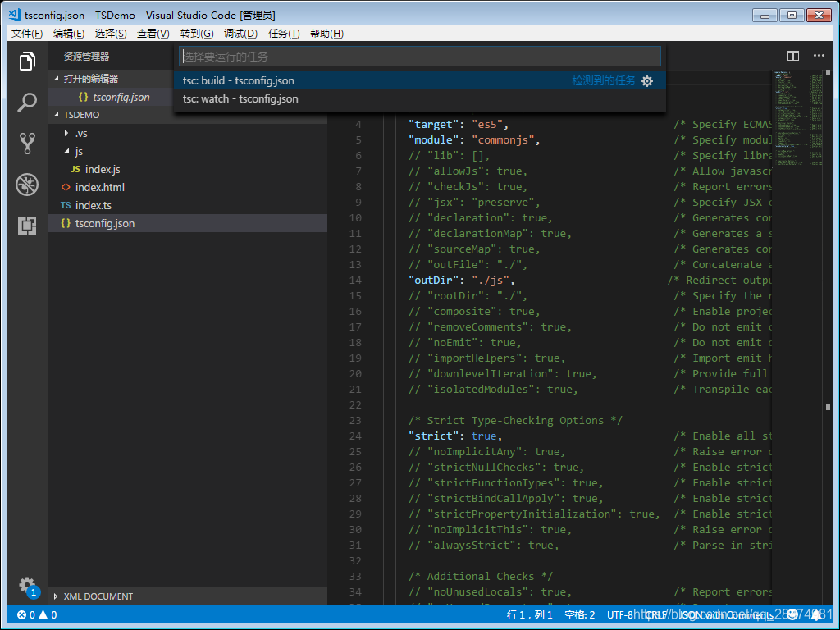Image resolution: width=840 pixels, height=630 pixels.
Task: Click the JS file icon of index.js
Action: coord(75,169)
